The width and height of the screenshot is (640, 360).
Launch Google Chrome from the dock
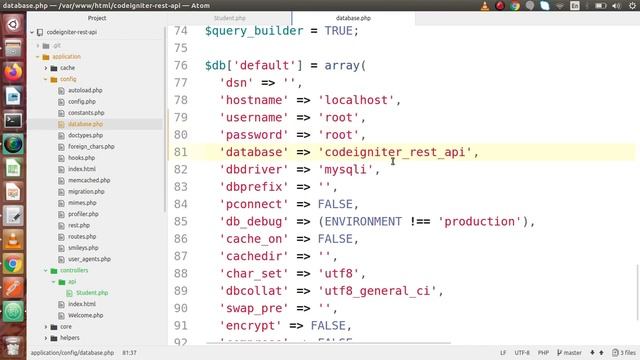(x=13, y=264)
